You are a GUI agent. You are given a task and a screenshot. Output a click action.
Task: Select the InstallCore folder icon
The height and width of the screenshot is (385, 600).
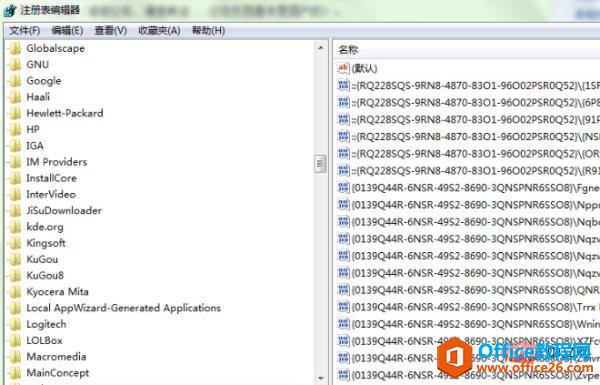coord(15,178)
